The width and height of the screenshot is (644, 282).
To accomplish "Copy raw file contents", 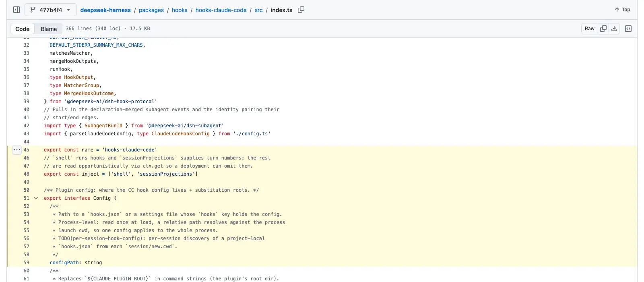I will tap(603, 29).
